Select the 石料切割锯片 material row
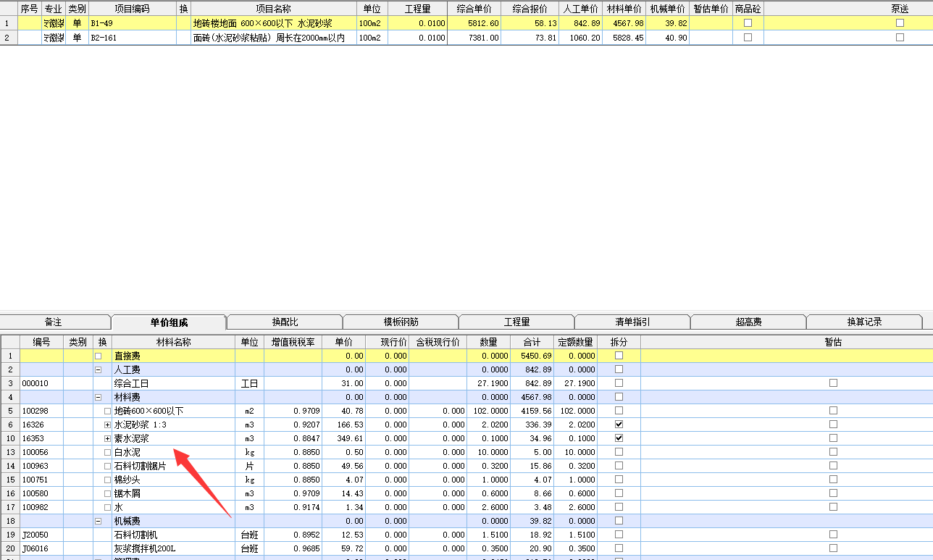 pos(141,466)
